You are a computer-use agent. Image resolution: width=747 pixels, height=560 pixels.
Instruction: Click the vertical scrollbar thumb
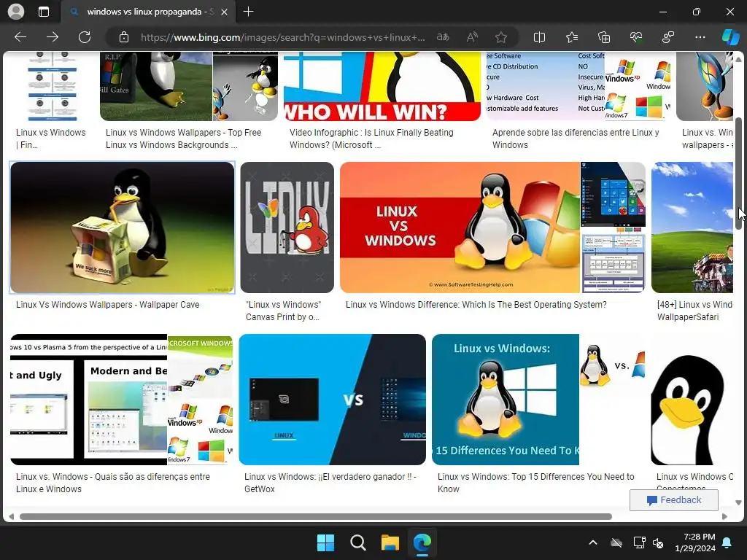click(x=738, y=173)
